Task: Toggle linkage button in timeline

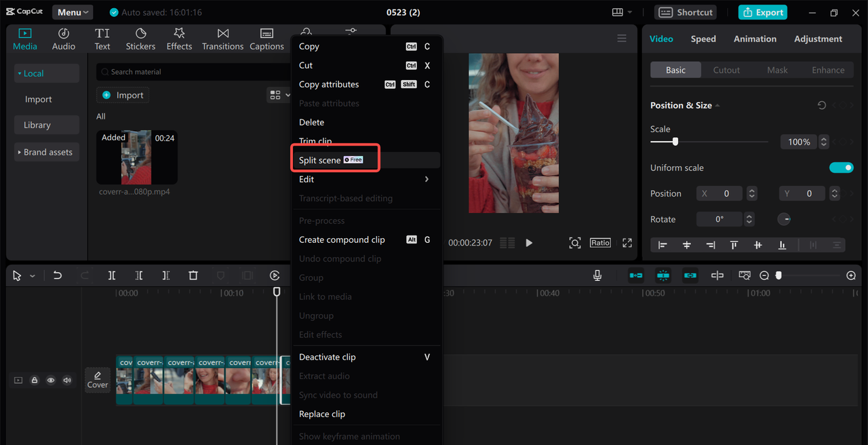Action: [690, 275]
